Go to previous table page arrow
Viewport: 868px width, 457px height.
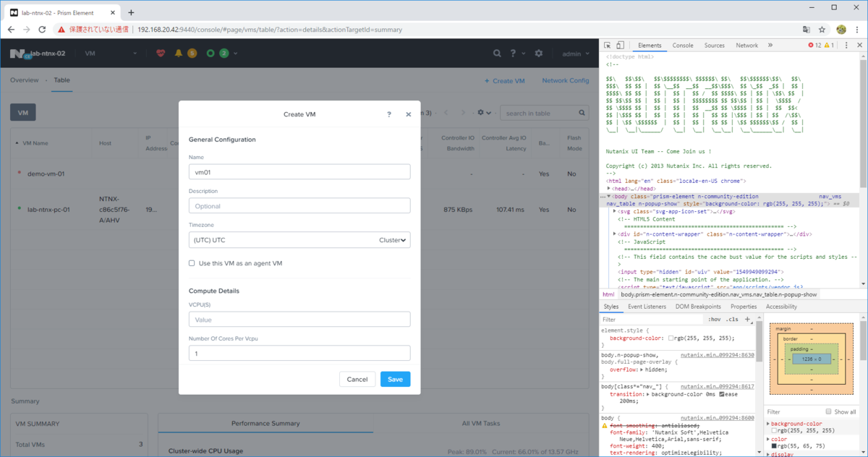point(446,113)
